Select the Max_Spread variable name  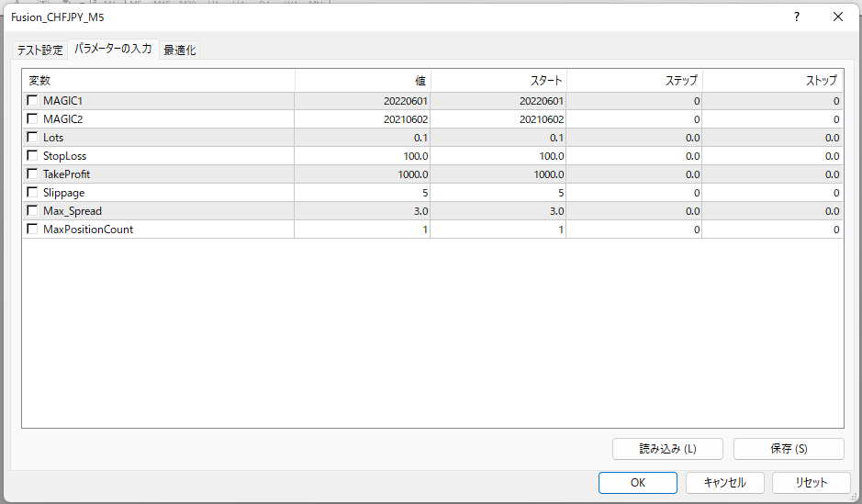73,211
